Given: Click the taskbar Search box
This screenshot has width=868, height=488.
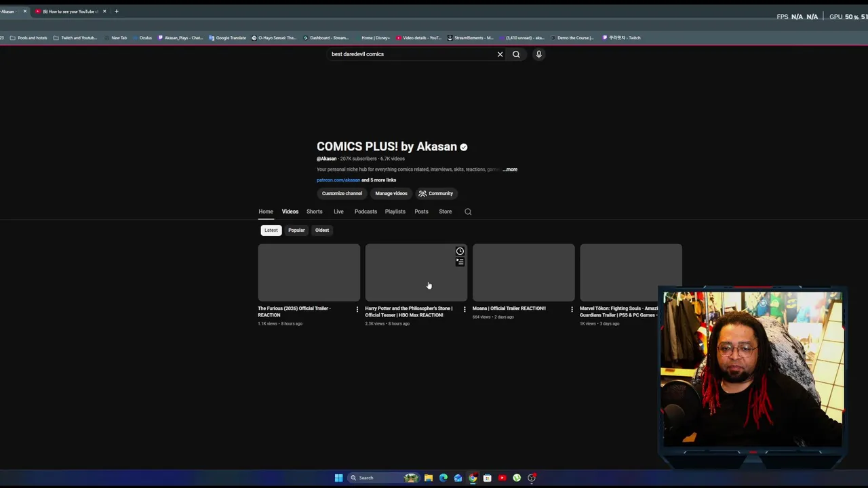Looking at the screenshot, I should [383, 478].
